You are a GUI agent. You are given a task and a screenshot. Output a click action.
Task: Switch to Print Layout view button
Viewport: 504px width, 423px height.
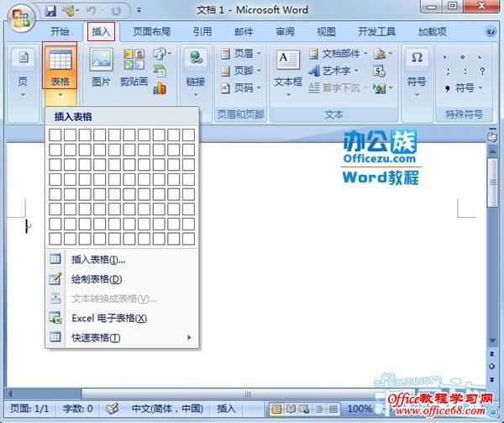pyautogui.click(x=276, y=410)
